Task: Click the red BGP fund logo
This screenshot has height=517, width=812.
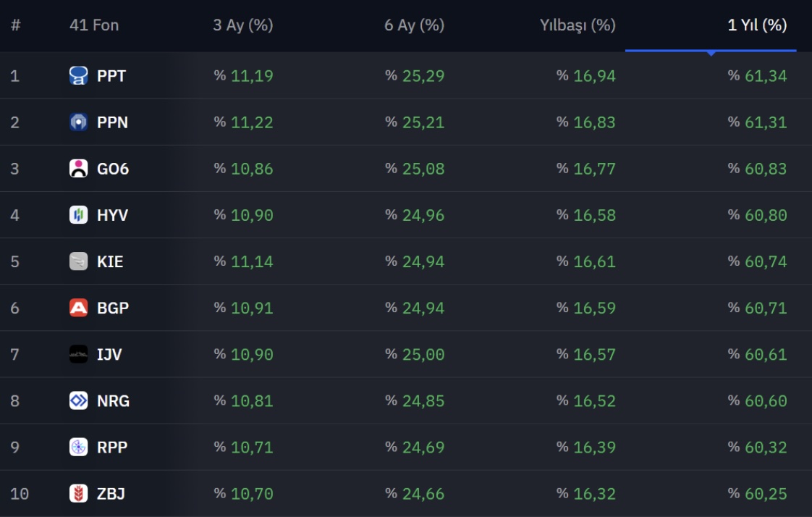Action: (x=78, y=308)
